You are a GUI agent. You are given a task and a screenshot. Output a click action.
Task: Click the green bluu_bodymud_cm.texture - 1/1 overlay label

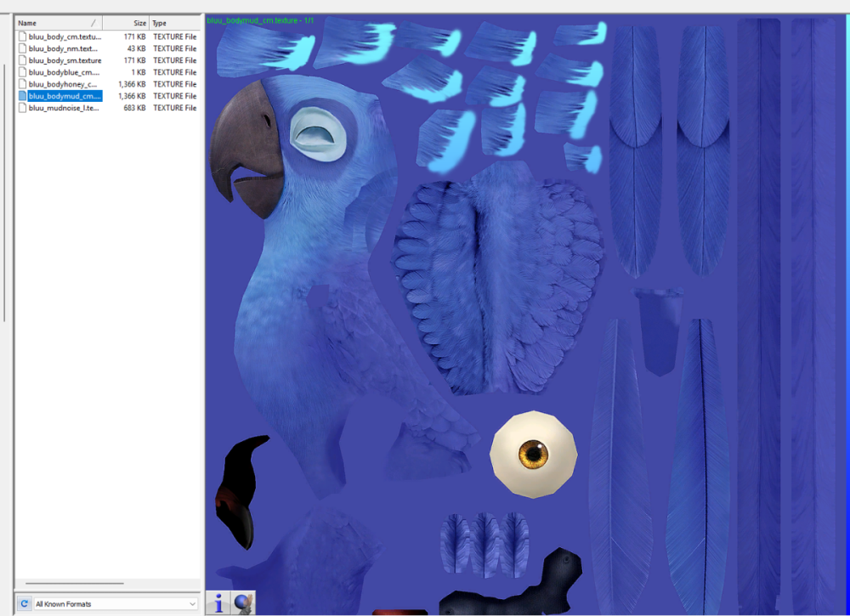point(260,20)
